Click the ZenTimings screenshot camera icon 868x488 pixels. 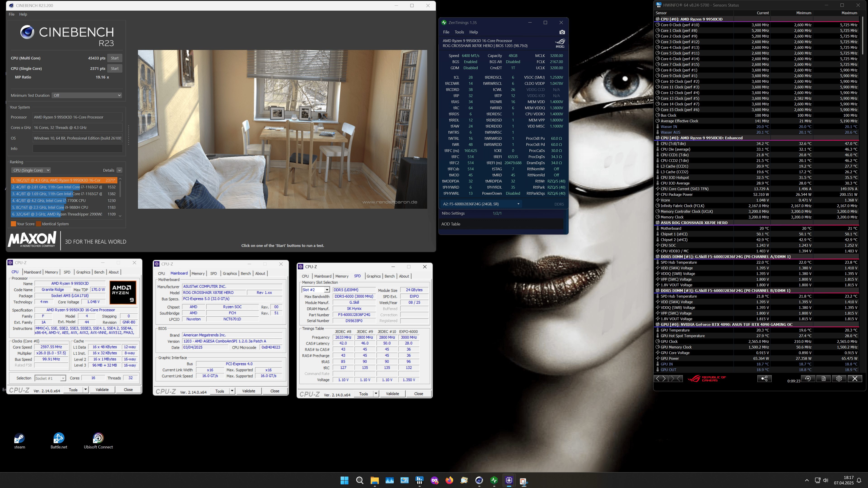(562, 32)
